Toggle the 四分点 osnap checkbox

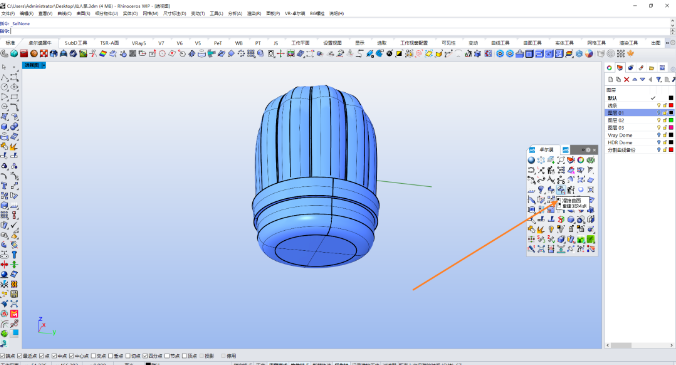(x=145, y=356)
